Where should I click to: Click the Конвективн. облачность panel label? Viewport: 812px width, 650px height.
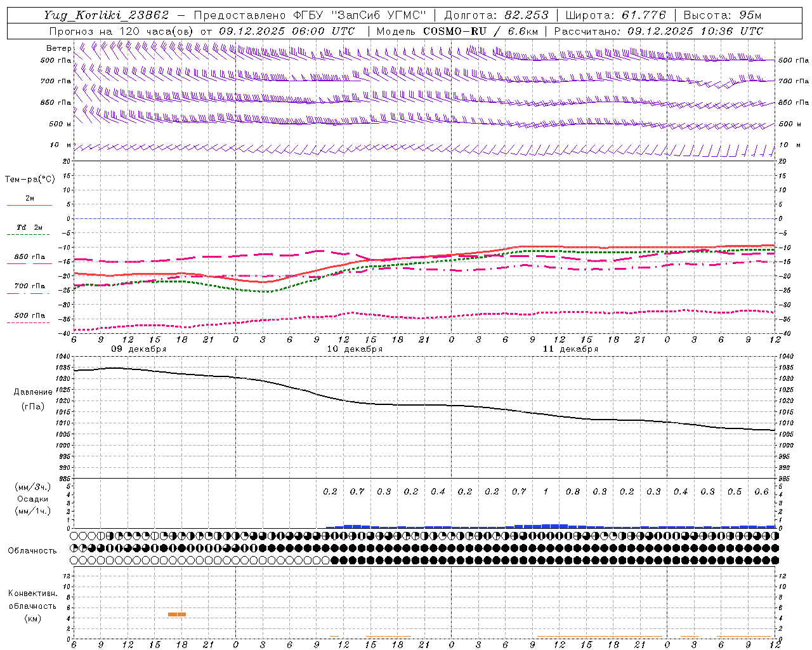32,600
